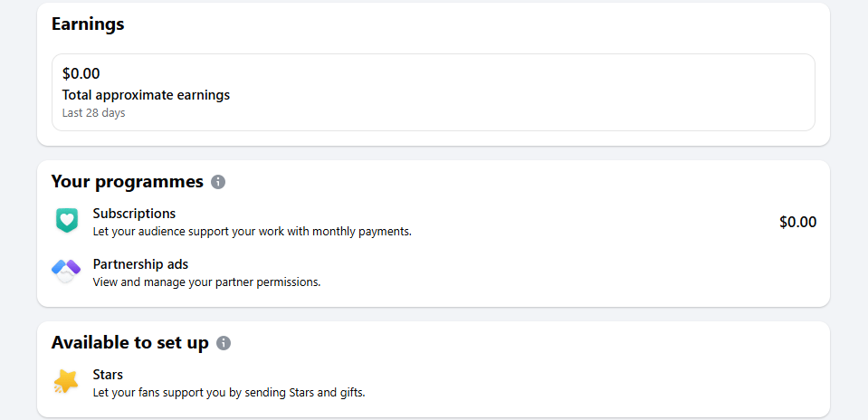Click the info icon beside Your programmes
This screenshot has width=868, height=420.
point(218,182)
